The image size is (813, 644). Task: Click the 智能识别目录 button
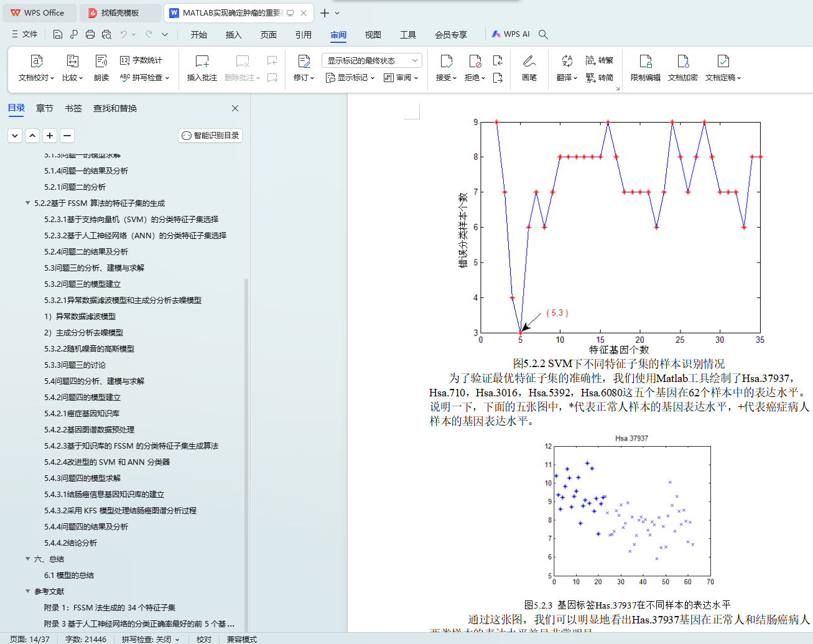[x=210, y=136]
